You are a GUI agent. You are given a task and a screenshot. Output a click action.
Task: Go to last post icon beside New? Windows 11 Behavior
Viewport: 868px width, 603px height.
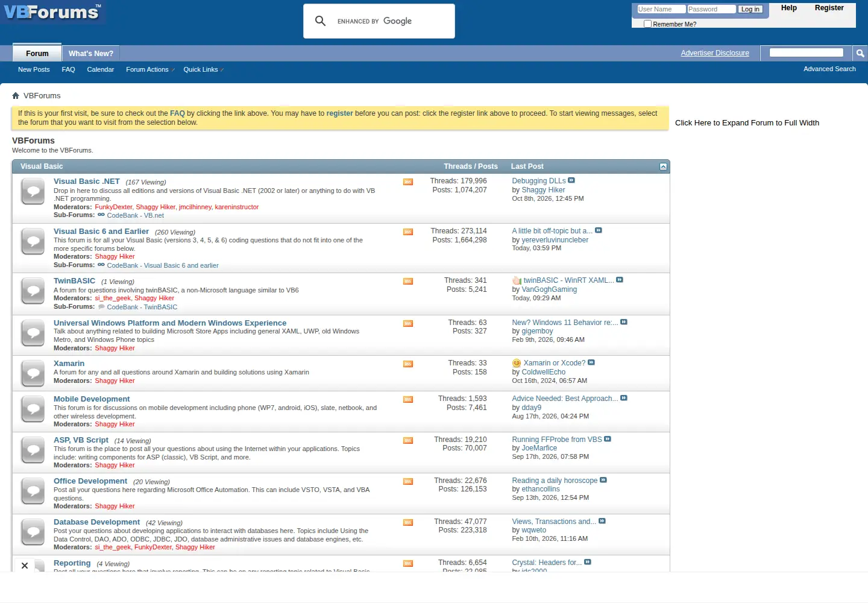[x=624, y=322]
